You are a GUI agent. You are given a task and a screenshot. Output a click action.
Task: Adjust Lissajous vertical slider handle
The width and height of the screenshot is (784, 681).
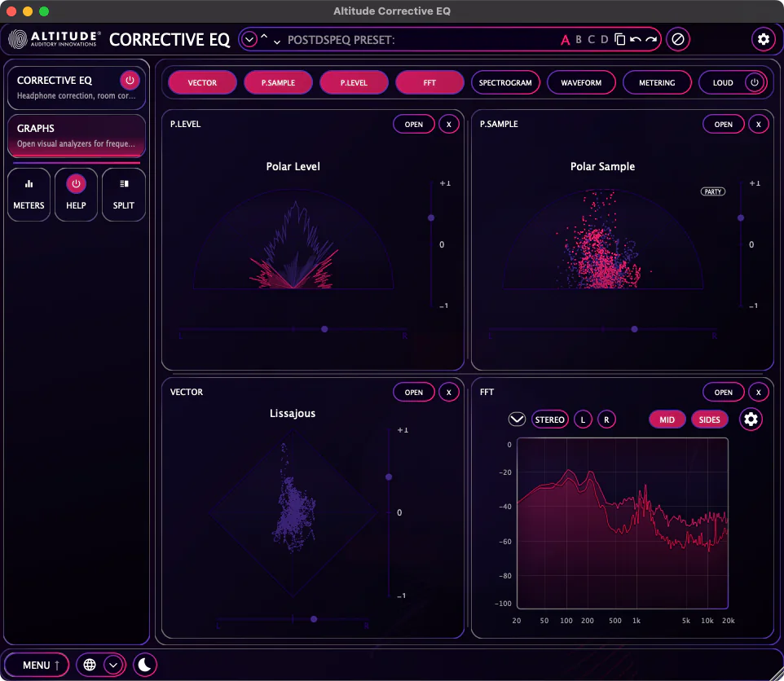[389, 477]
